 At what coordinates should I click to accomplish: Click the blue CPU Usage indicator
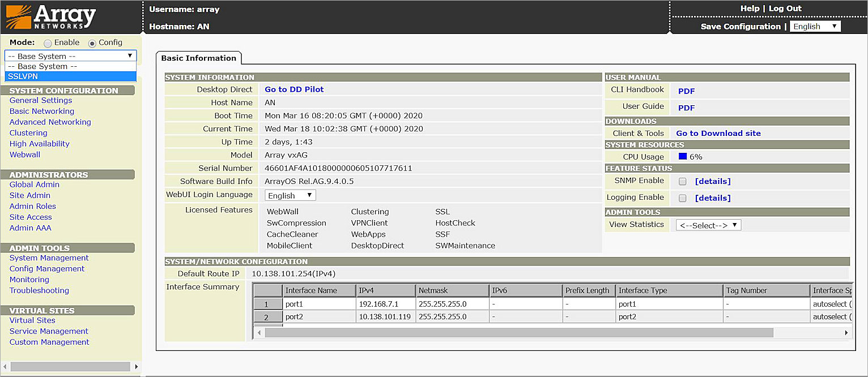tap(683, 157)
